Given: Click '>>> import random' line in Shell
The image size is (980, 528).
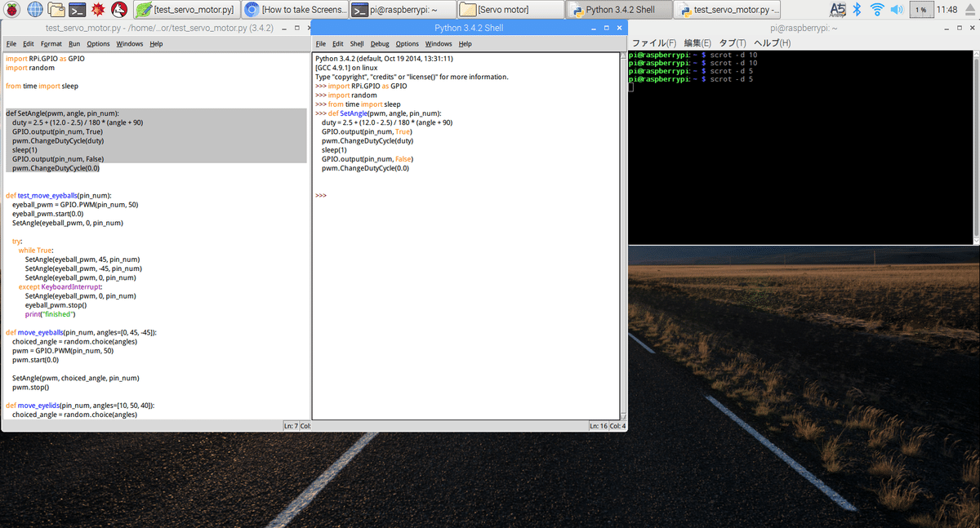Looking at the screenshot, I should [x=346, y=95].
